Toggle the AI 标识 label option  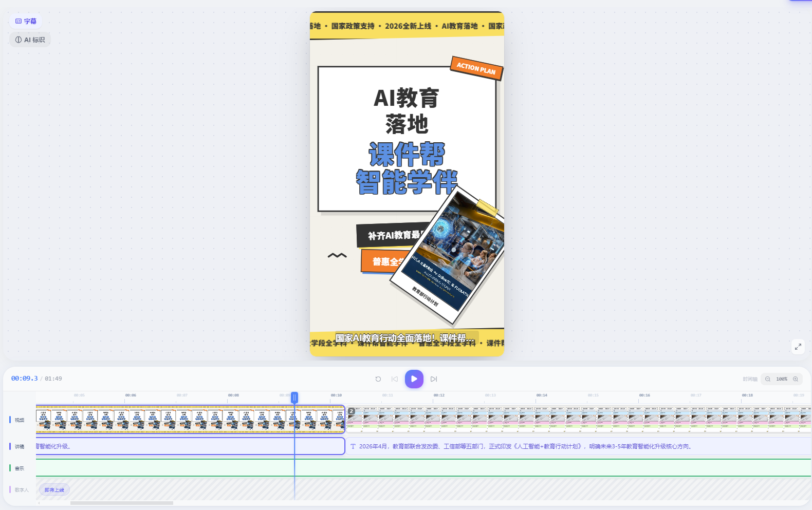30,40
